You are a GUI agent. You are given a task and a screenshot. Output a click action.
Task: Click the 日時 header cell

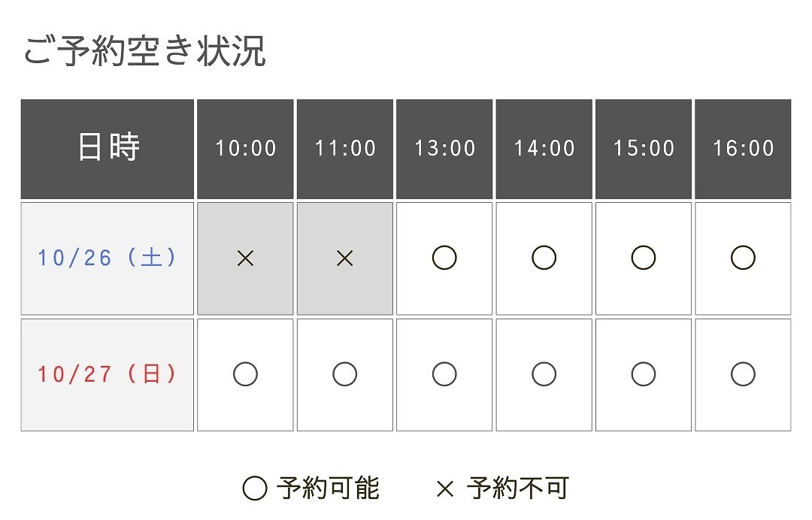point(108,149)
